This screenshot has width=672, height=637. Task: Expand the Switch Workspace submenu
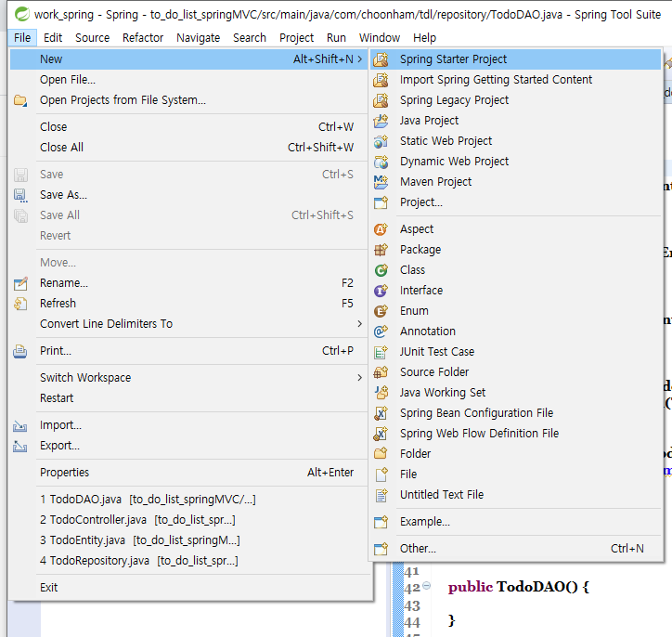click(360, 378)
